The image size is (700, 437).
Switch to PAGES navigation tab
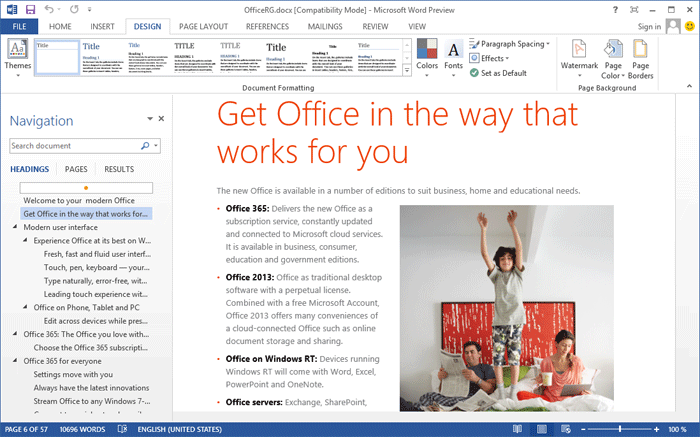pos(76,169)
